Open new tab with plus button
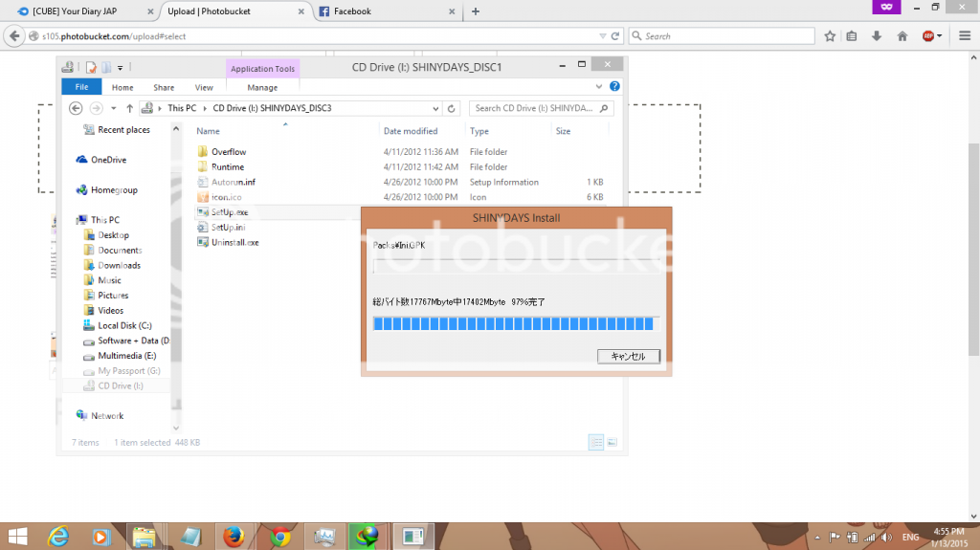Screen dimensions: 980x550 476,11
